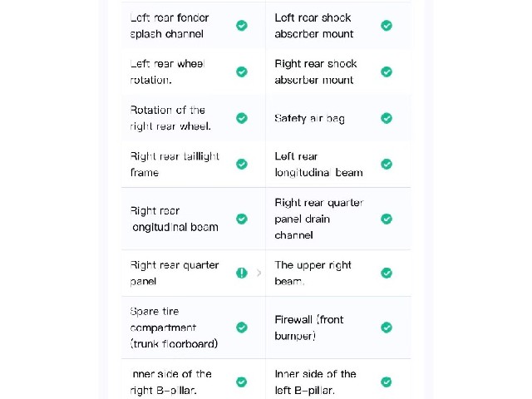
Task: Click check icon for Left rear fender splash channel
Action: 242,26
